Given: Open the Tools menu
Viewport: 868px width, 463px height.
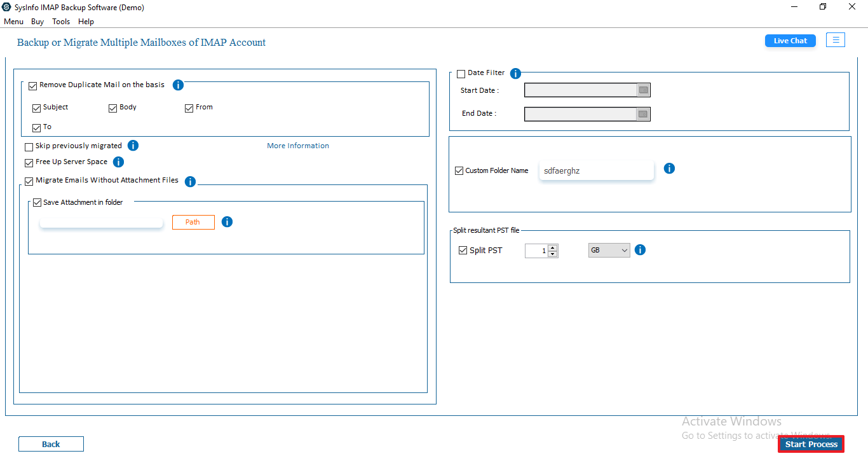Looking at the screenshot, I should [x=61, y=22].
